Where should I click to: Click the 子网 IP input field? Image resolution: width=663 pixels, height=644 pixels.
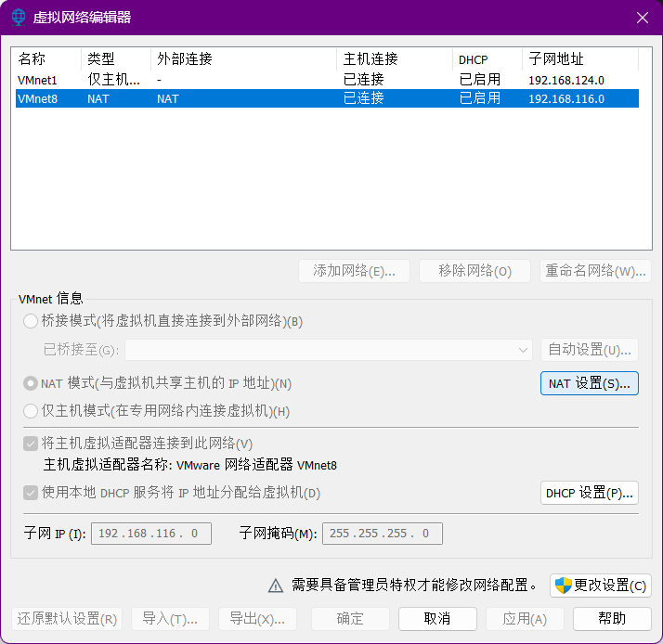[x=151, y=534]
